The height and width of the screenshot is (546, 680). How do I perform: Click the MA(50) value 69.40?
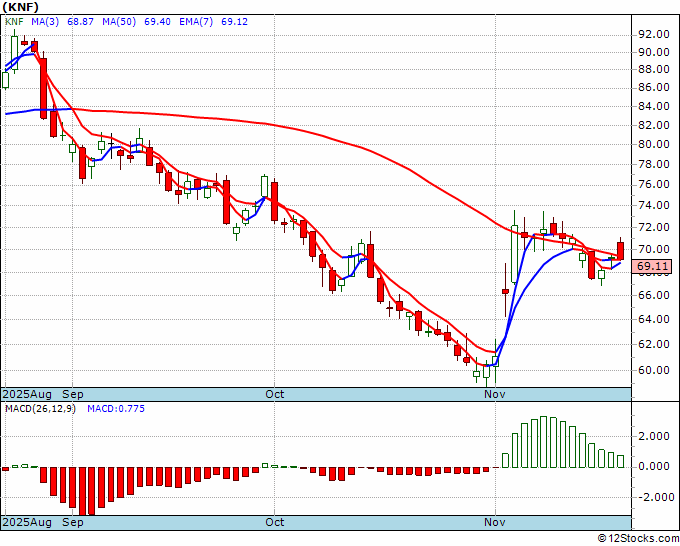[x=157, y=21]
